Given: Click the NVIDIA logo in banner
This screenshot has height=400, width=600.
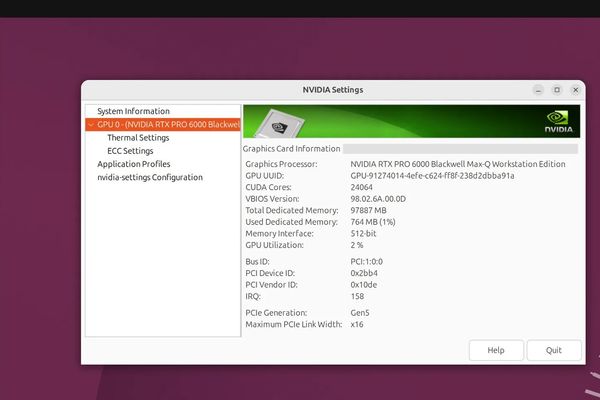Looking at the screenshot, I should 558,122.
